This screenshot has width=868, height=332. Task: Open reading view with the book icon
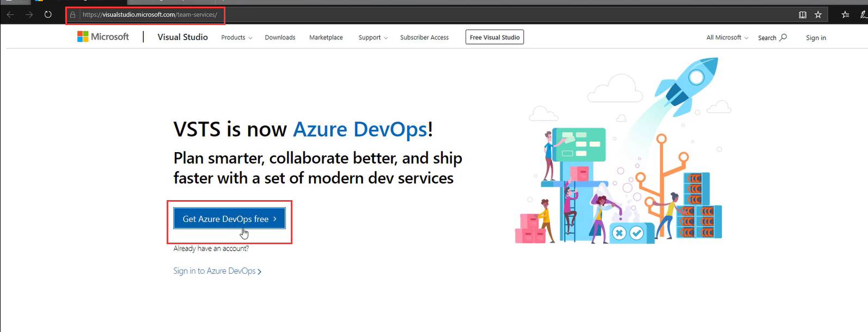[803, 15]
